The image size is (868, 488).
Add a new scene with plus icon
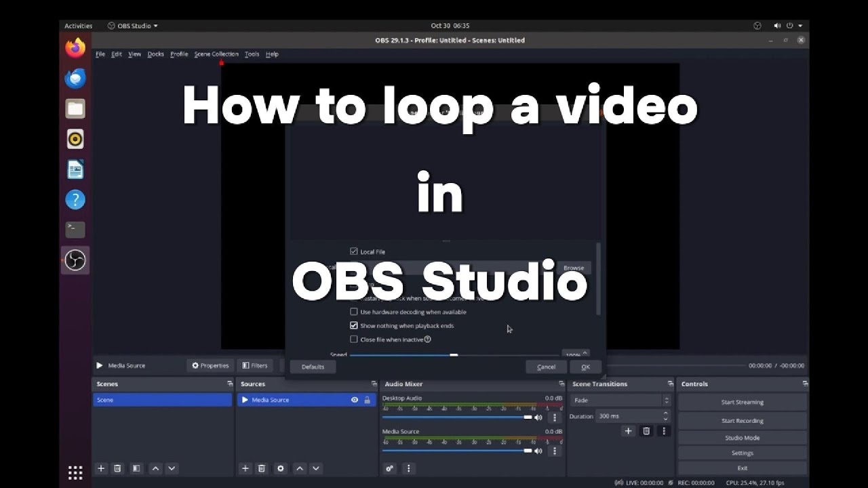tap(101, 468)
